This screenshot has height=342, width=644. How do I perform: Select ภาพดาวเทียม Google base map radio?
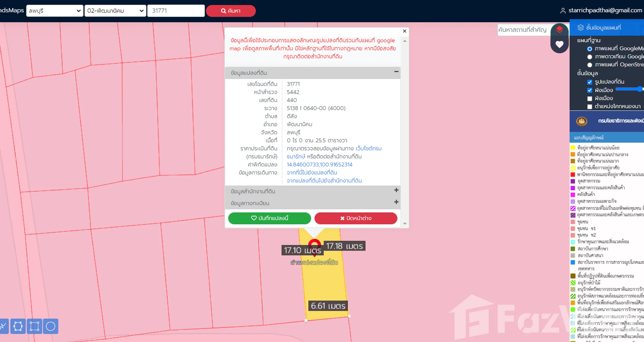coord(590,57)
